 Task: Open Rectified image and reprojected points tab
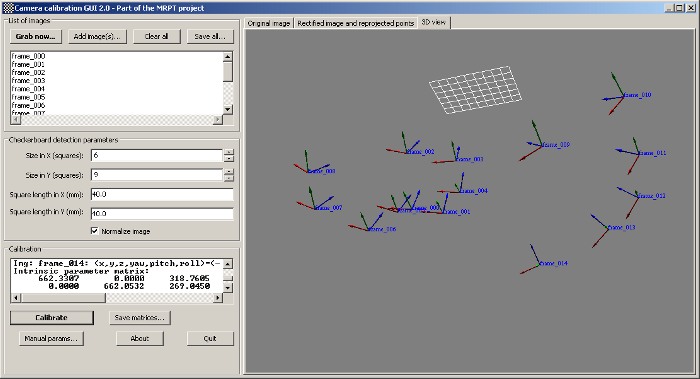click(355, 23)
